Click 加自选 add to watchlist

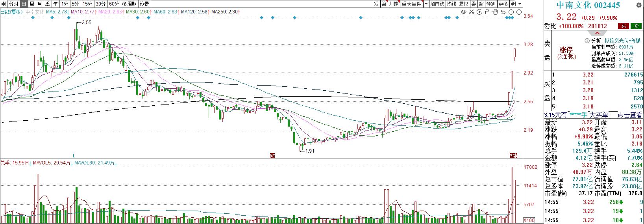click(437, 4)
